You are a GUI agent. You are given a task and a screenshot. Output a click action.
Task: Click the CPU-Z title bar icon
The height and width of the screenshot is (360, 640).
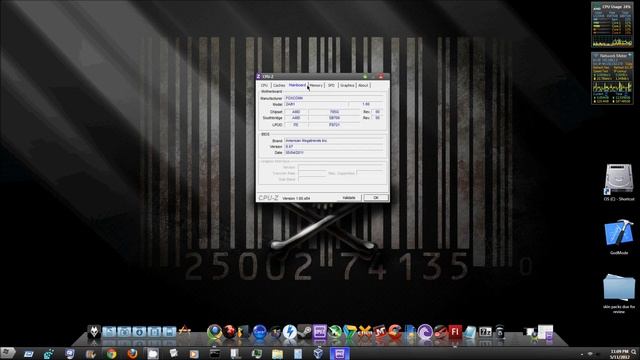(258, 76)
